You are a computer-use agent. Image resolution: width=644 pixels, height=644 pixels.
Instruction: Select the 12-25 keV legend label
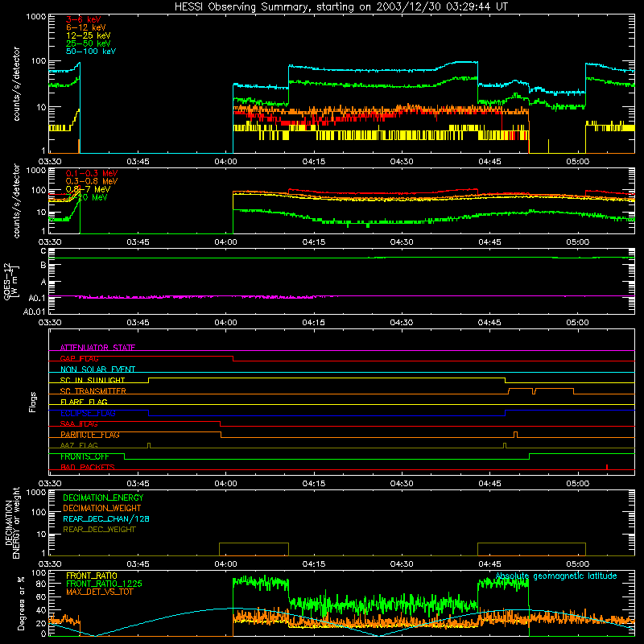[89, 35]
